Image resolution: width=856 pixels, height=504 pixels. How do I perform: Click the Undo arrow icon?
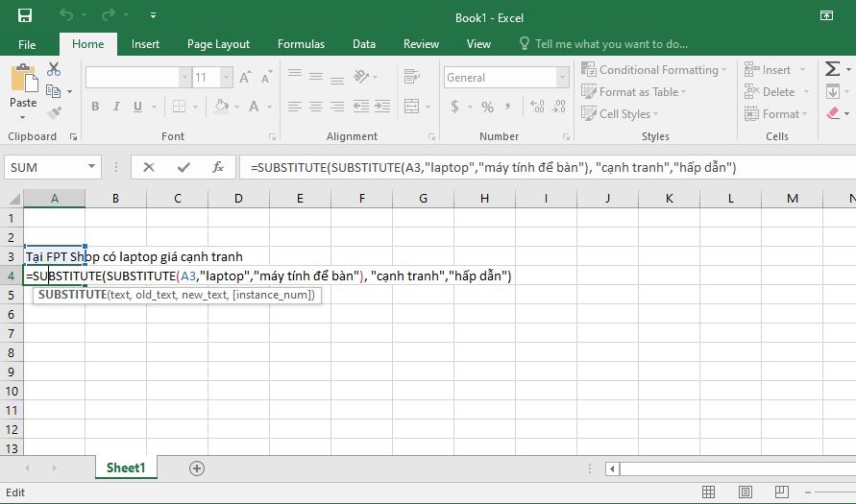point(66,15)
